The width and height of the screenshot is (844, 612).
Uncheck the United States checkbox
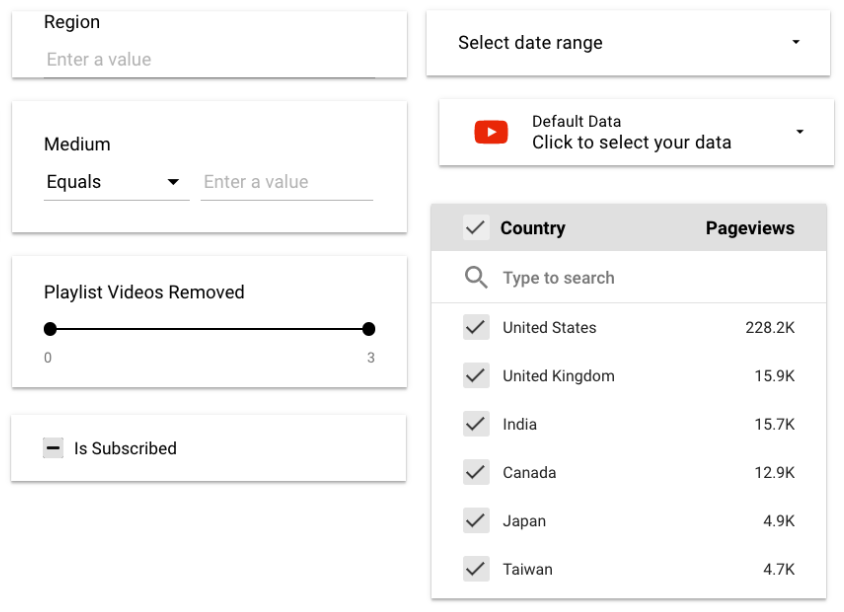476,327
